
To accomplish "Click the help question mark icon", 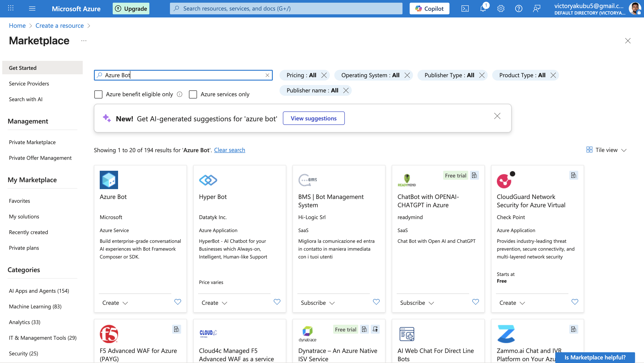I will (519, 9).
